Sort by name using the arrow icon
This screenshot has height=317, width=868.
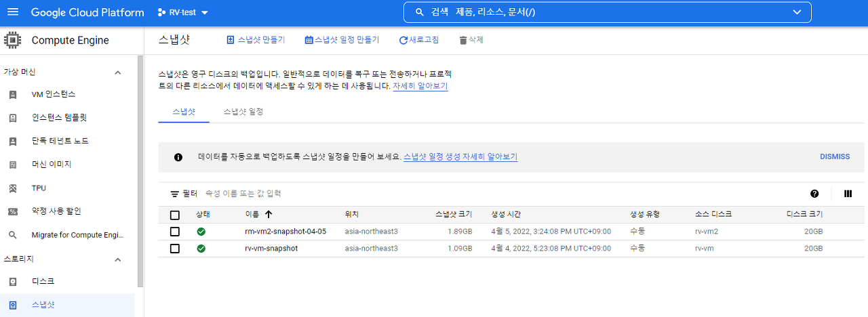pyautogui.click(x=269, y=215)
